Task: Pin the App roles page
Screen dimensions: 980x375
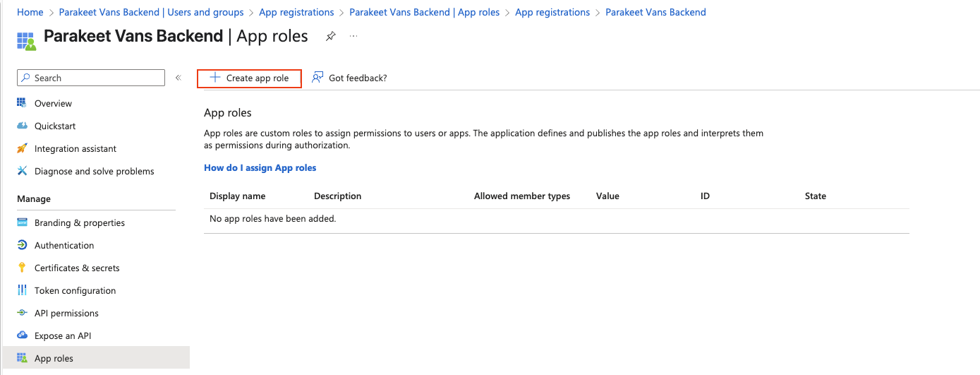Action: pyautogui.click(x=330, y=37)
